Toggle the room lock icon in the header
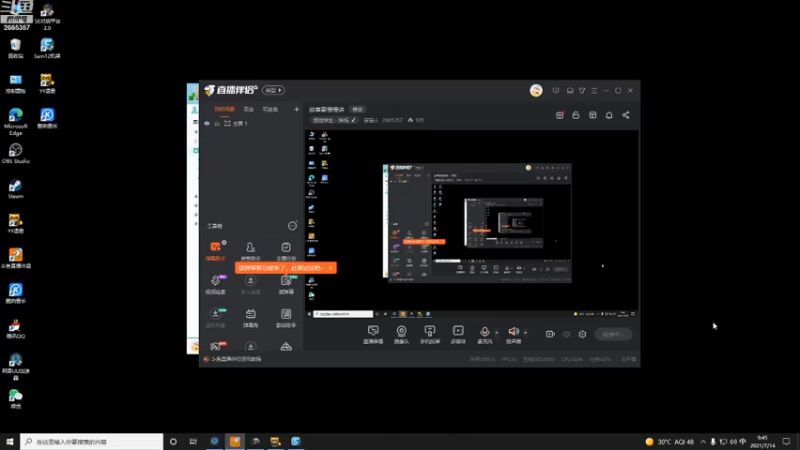800x450 pixels. click(x=576, y=115)
